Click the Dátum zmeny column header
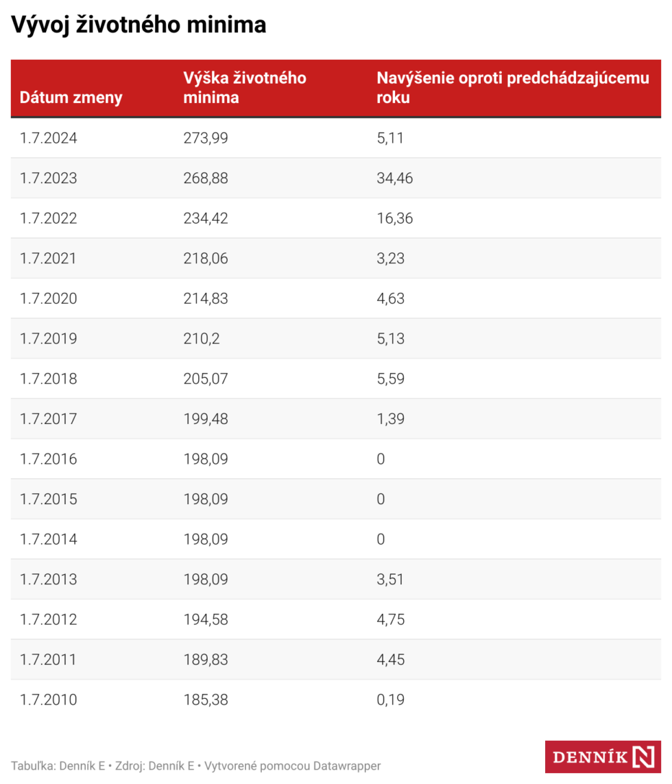 71,97
